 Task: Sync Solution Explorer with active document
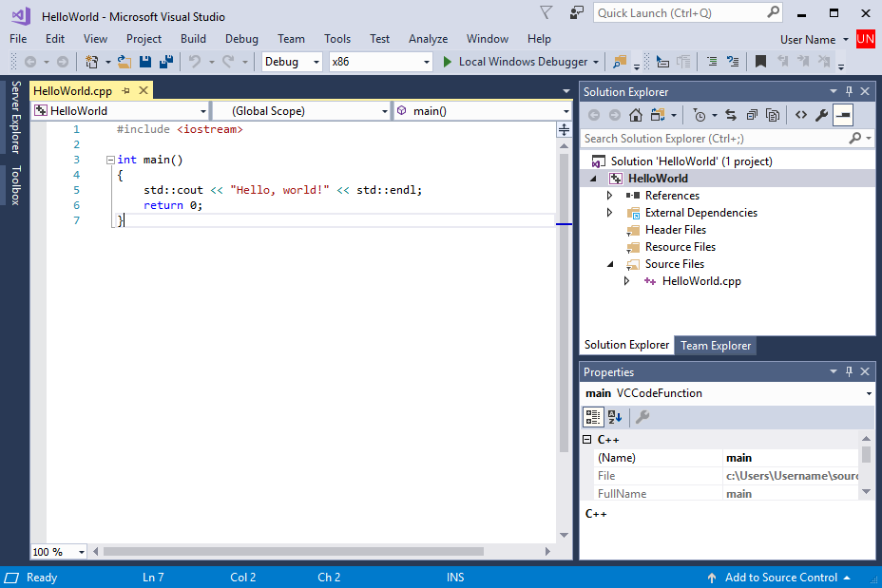coord(731,114)
